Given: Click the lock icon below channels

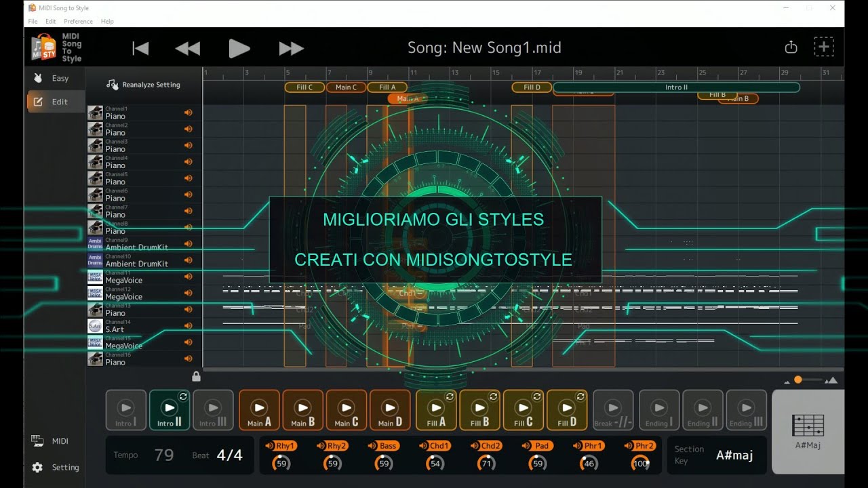Looking at the screenshot, I should pyautogui.click(x=196, y=376).
